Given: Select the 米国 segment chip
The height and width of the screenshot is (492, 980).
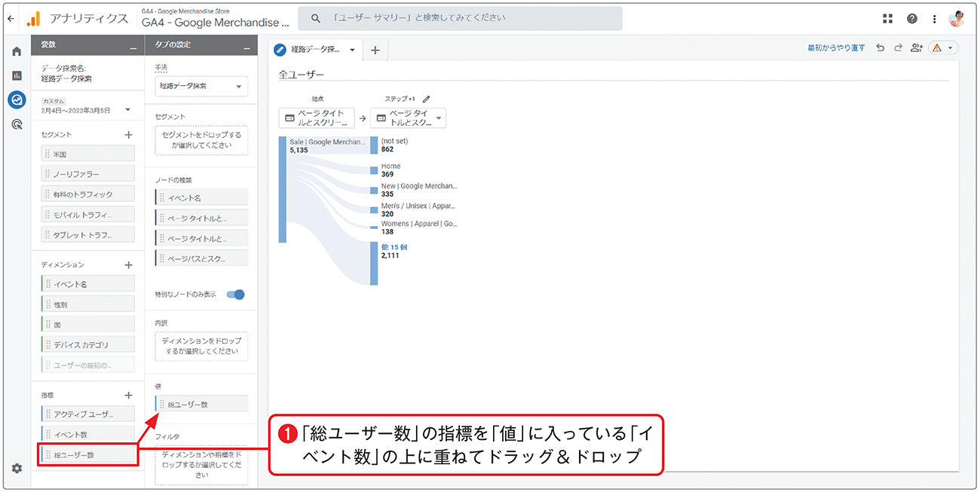Looking at the screenshot, I should pos(87,154).
